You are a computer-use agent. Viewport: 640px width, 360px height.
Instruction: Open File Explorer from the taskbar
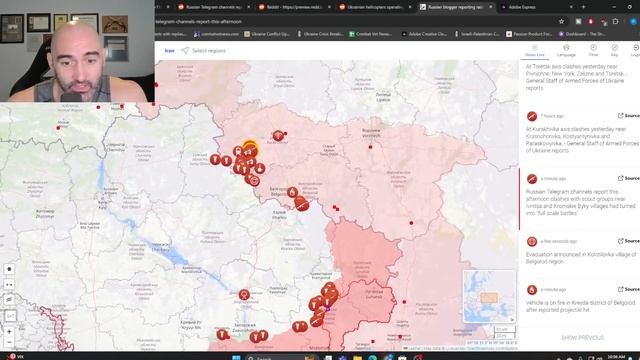click(x=358, y=358)
